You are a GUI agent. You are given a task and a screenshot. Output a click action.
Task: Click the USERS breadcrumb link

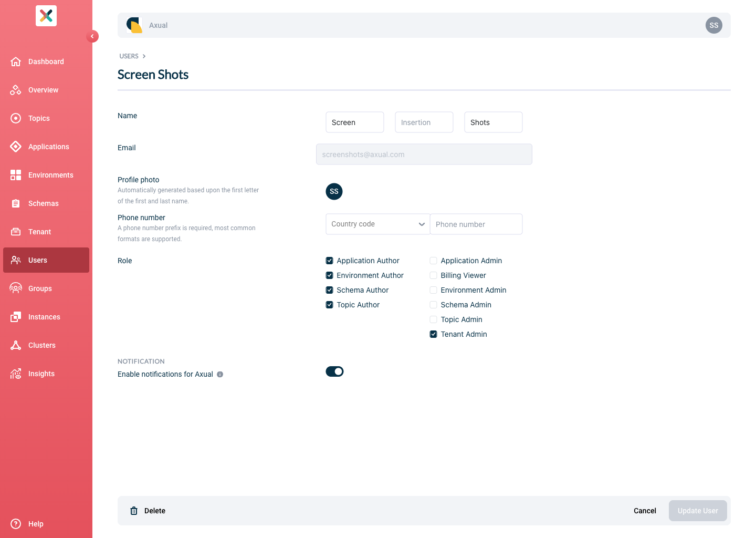[x=129, y=56]
